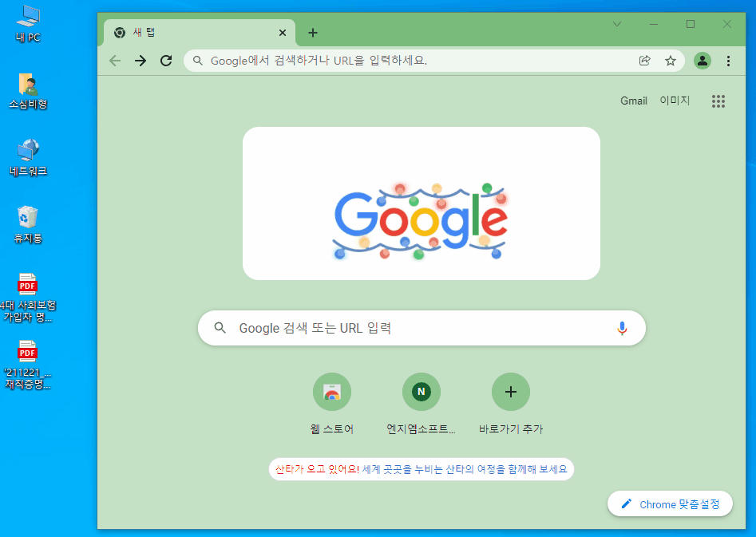Click the Google 검색 또는 URL 입력 box
The width and height of the screenshot is (756, 537).
coord(422,328)
